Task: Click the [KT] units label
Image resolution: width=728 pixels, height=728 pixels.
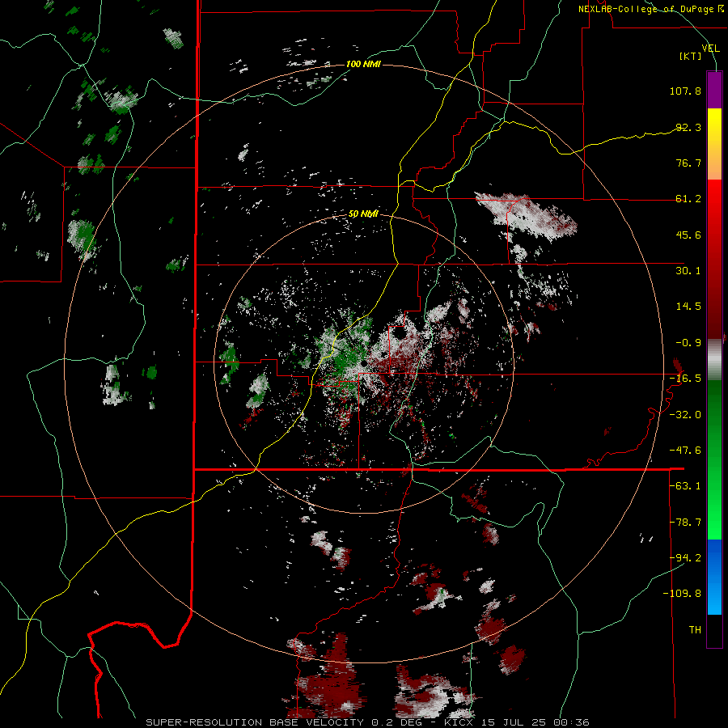Action: coord(691,56)
